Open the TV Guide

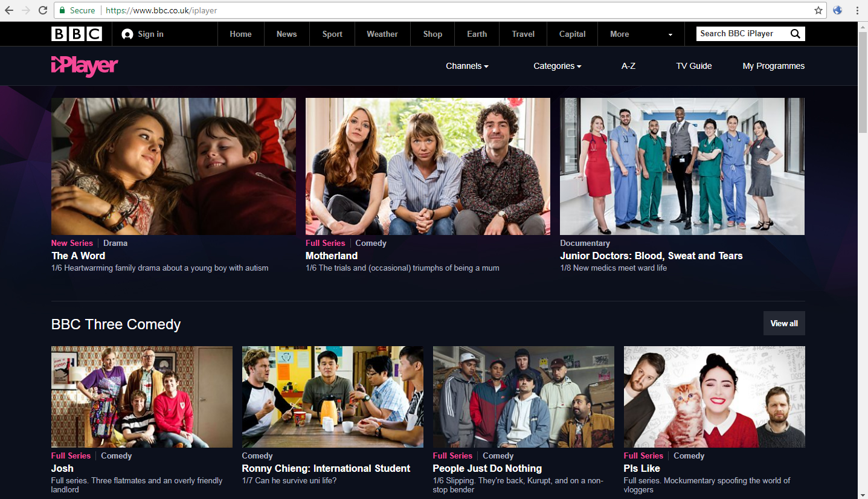point(694,66)
